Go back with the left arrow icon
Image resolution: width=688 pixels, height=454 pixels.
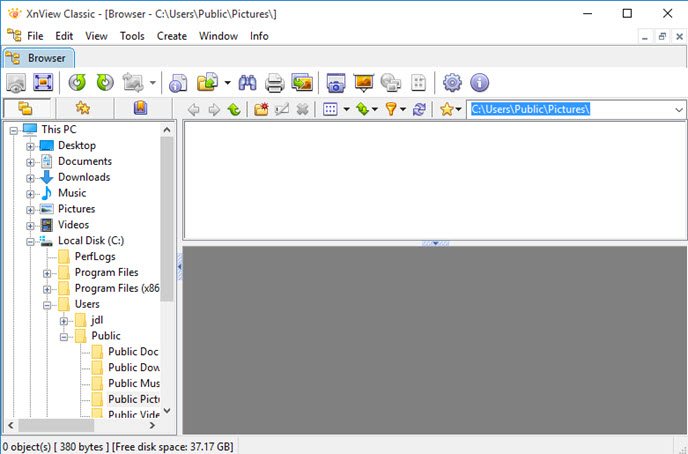coord(194,109)
